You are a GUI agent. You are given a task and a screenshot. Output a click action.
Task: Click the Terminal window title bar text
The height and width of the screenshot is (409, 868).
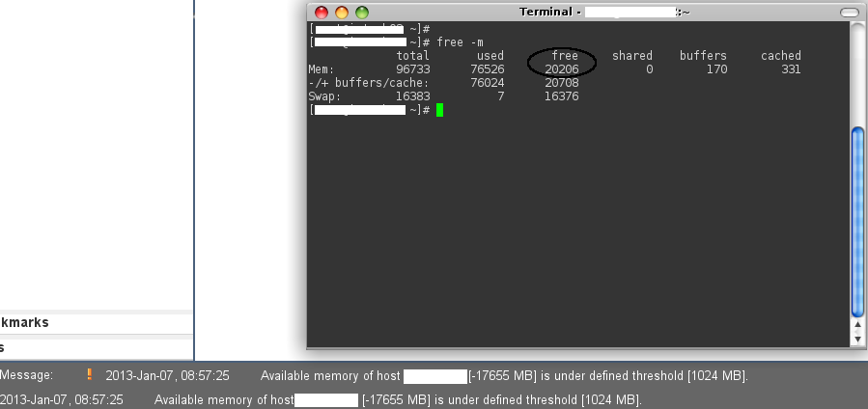coord(550,13)
